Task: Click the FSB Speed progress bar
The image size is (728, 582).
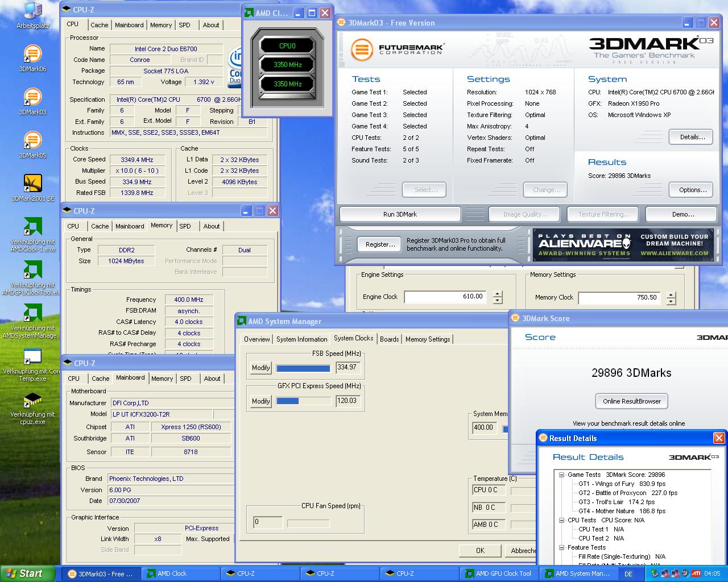Action: 304,368
